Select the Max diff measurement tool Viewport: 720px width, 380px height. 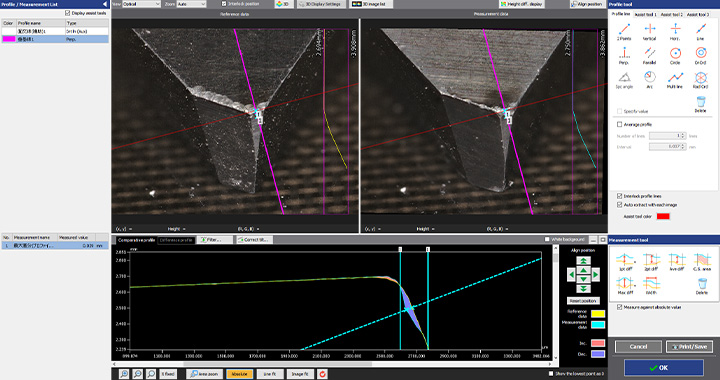625,285
